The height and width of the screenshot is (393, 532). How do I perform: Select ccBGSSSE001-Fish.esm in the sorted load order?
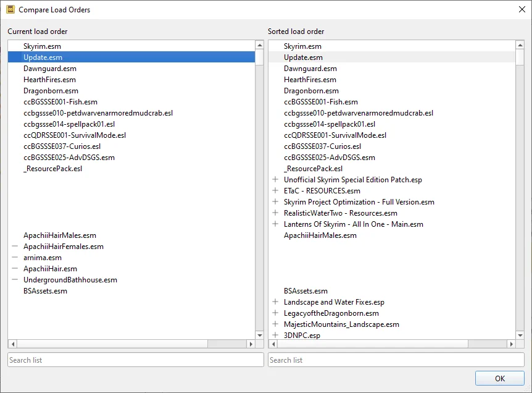392,101
